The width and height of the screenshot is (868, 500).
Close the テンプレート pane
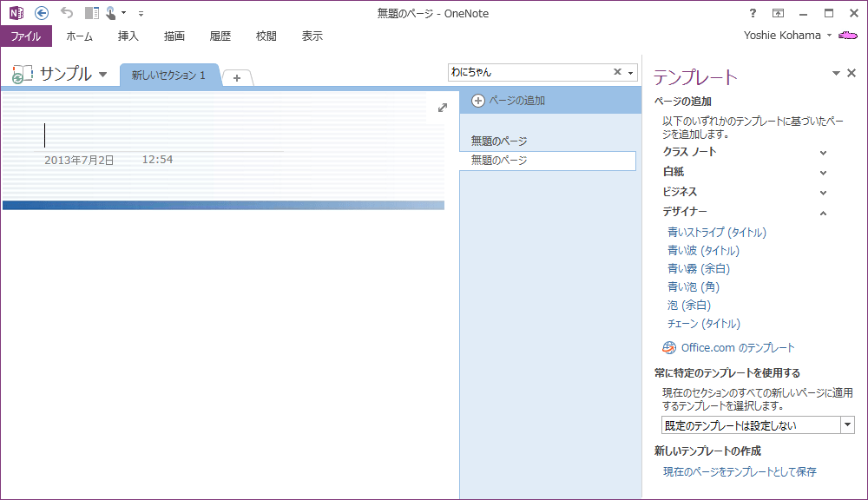(x=852, y=73)
